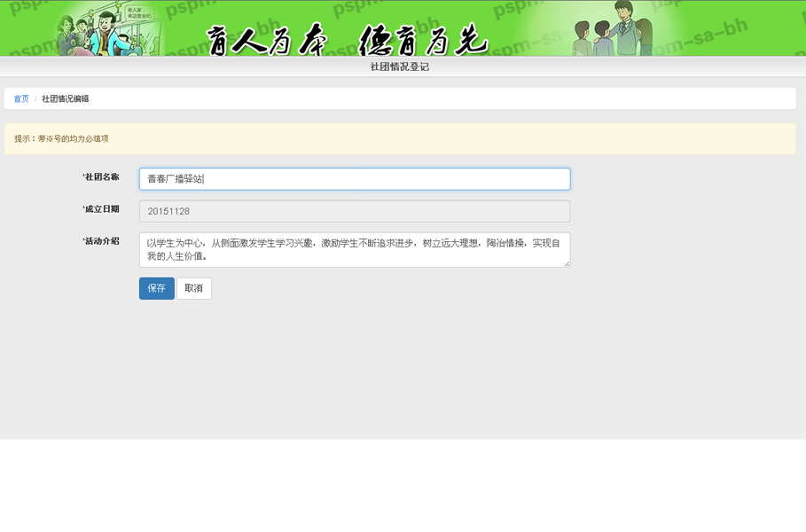
Task: Click into the 活动介绍 description textarea
Action: point(355,249)
